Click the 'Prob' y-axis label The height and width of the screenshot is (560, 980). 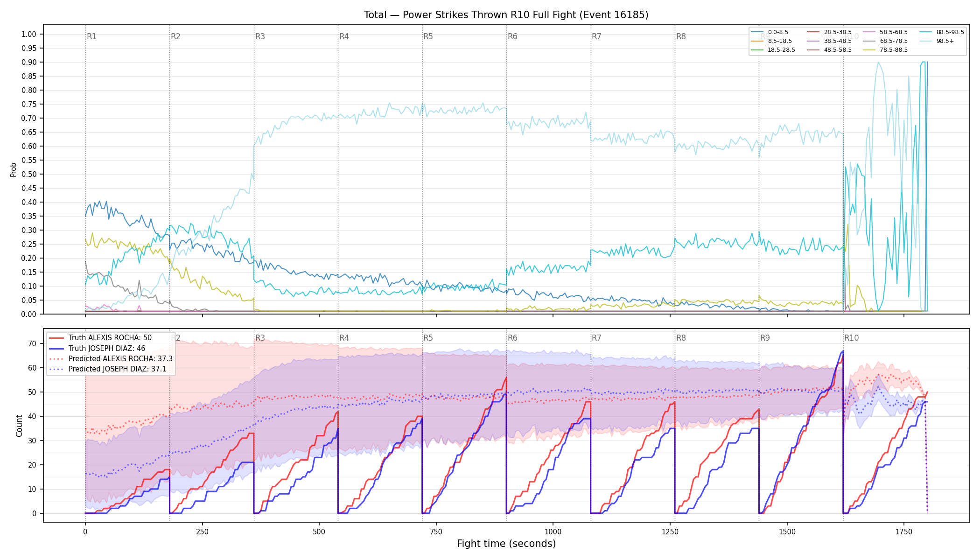point(14,169)
